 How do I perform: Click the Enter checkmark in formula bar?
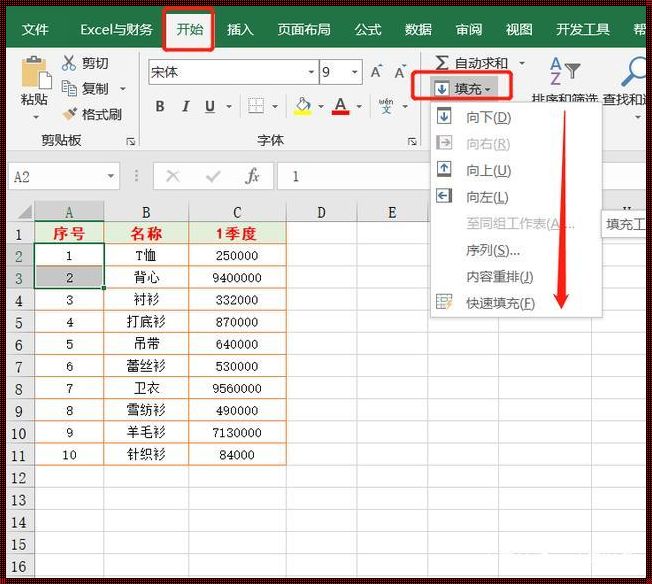[x=213, y=177]
